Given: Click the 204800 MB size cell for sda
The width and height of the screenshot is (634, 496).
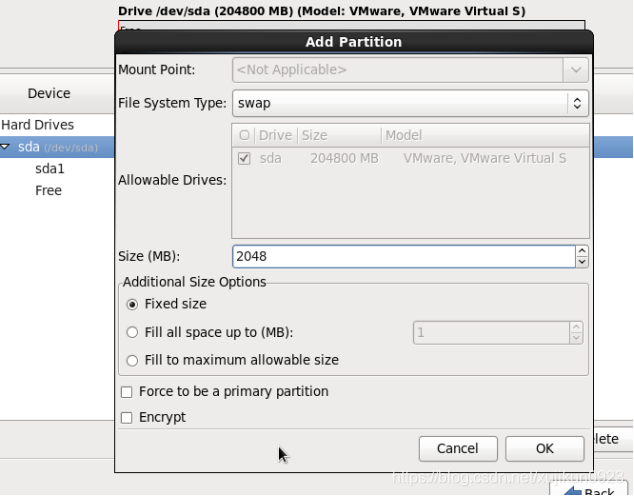Looking at the screenshot, I should tap(344, 158).
